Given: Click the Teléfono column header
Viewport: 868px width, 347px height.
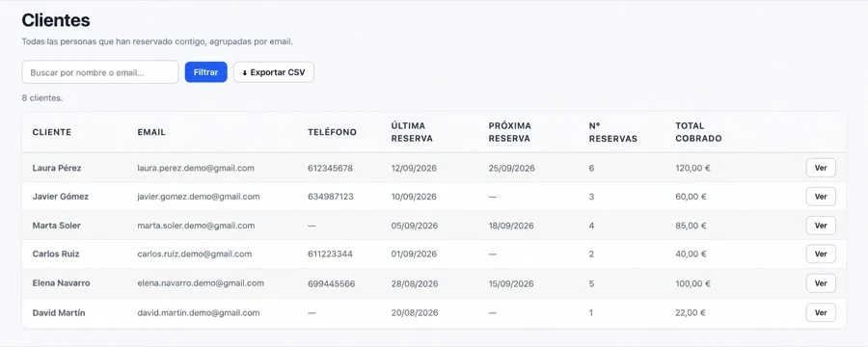Looking at the screenshot, I should tap(332, 132).
